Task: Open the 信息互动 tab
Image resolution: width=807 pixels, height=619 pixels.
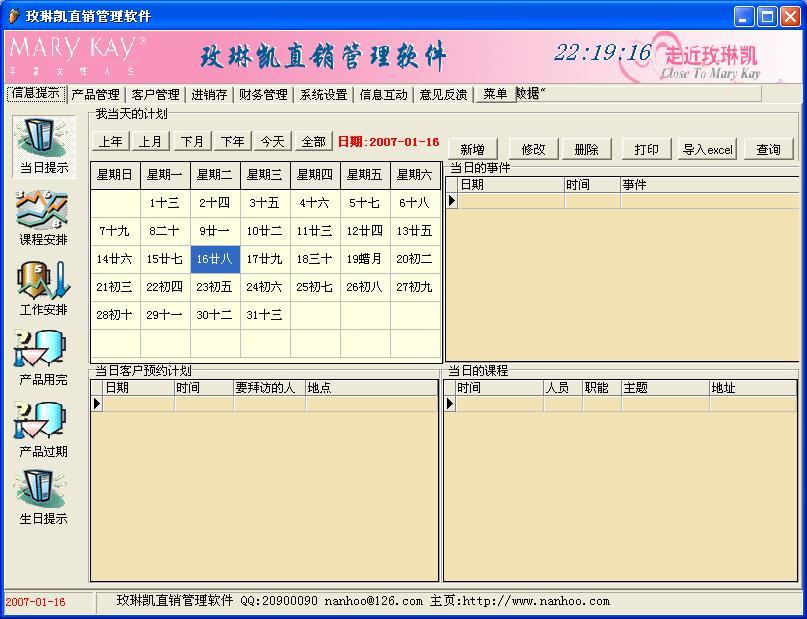Action: click(383, 95)
